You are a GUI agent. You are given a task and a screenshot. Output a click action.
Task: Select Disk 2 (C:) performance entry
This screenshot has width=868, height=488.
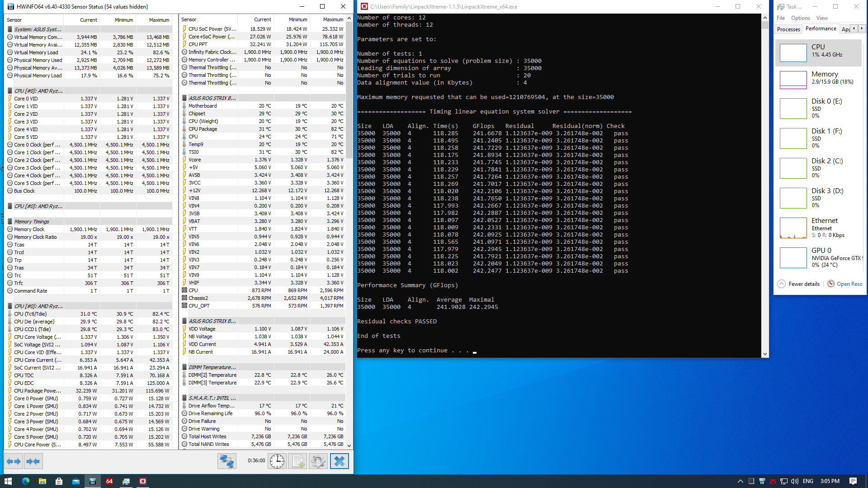819,168
